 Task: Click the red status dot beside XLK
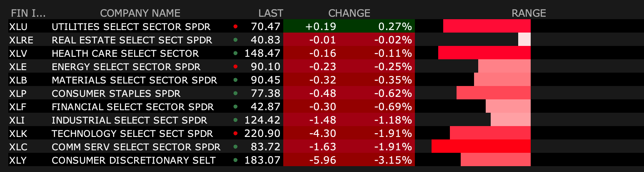click(x=235, y=134)
